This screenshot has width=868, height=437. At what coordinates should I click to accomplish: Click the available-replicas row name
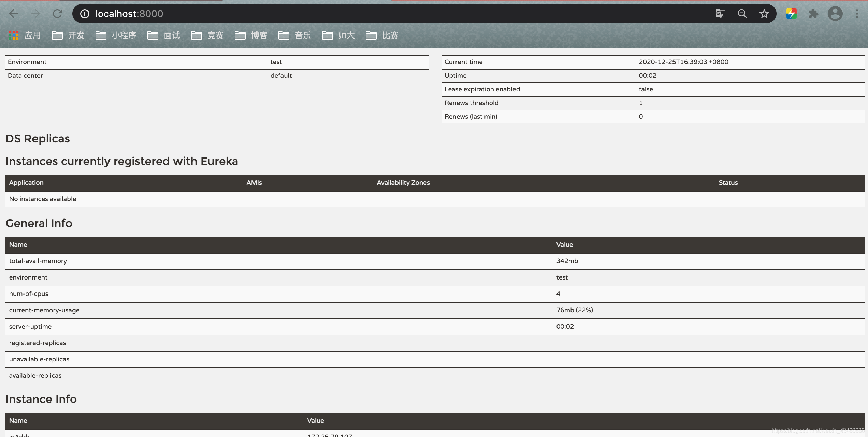pyautogui.click(x=35, y=376)
